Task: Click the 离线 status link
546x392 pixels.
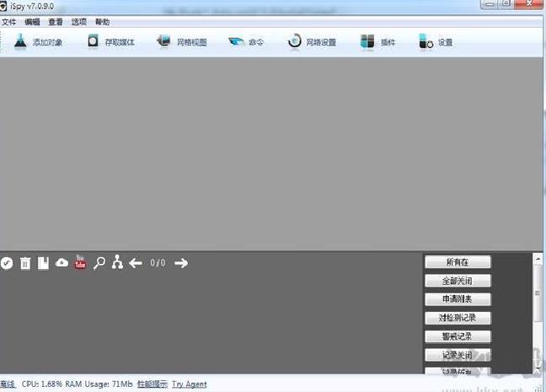Action: pos(8,384)
